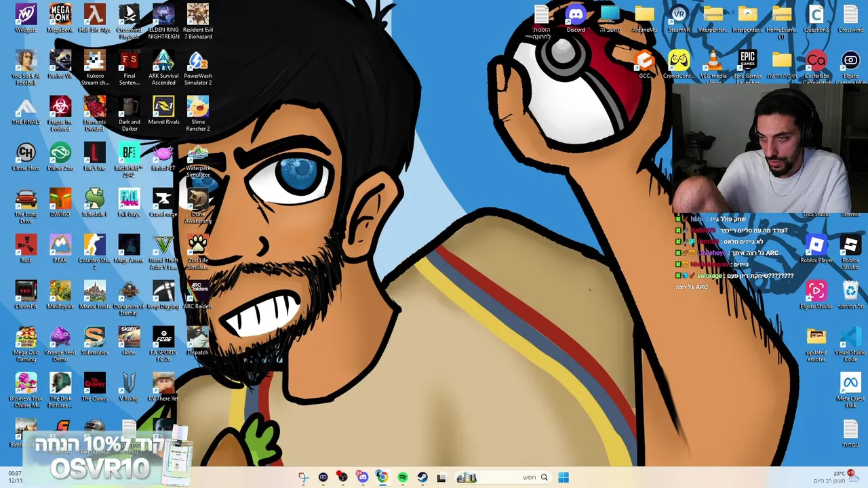Screen dimensions: 868x488
Task: Open Business Tour Online shortcut
Action: point(26,390)
